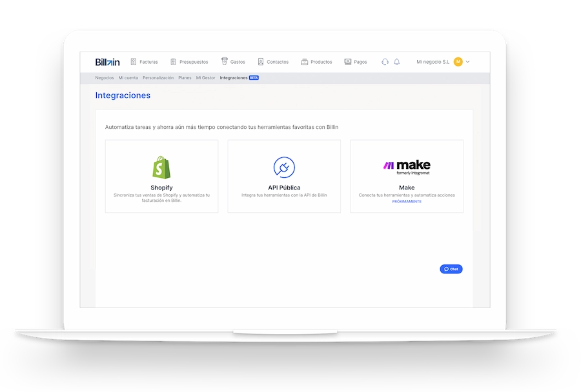Open the blue Chat button
This screenshot has width=581, height=392.
451,269
